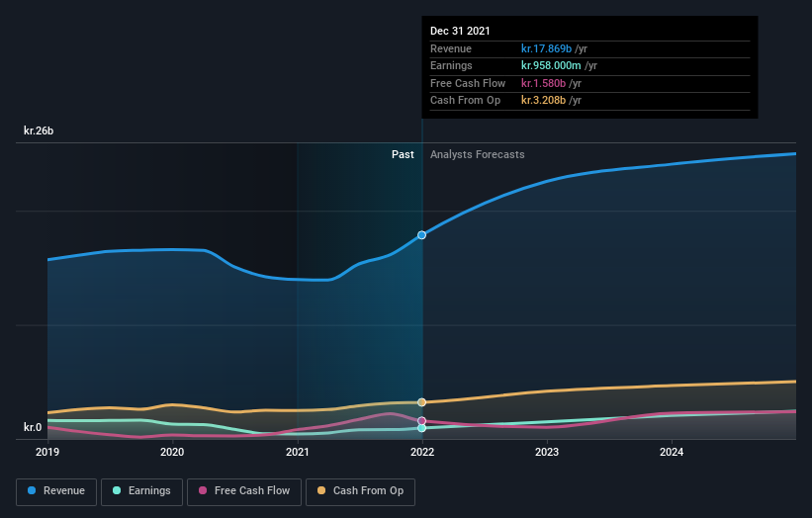This screenshot has width=812, height=518.
Task: Toggle the Earnings legend series
Action: coord(141,491)
